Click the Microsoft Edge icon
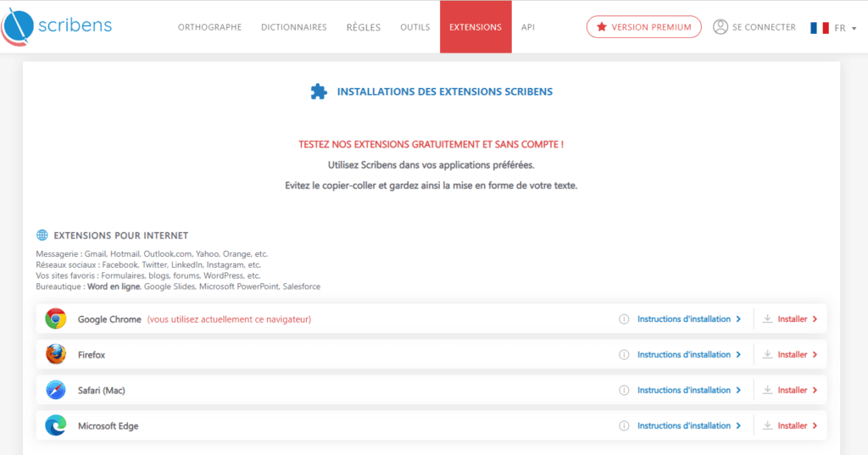This screenshot has width=868, height=455. tap(56, 425)
